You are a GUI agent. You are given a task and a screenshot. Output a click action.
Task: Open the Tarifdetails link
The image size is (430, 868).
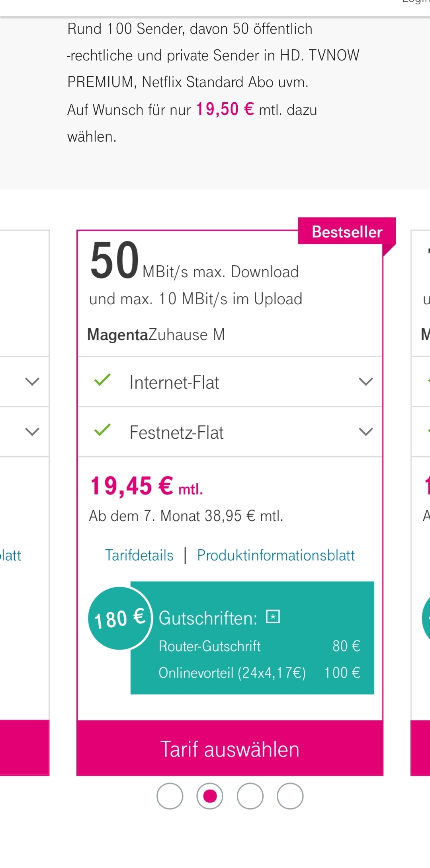(x=139, y=555)
